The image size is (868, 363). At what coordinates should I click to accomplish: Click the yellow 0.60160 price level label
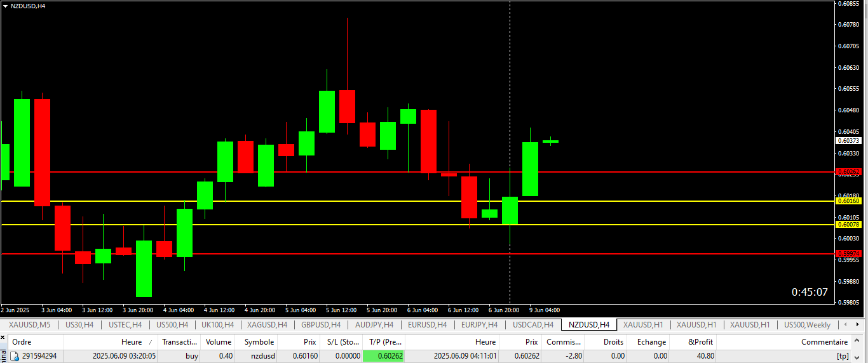[849, 201]
